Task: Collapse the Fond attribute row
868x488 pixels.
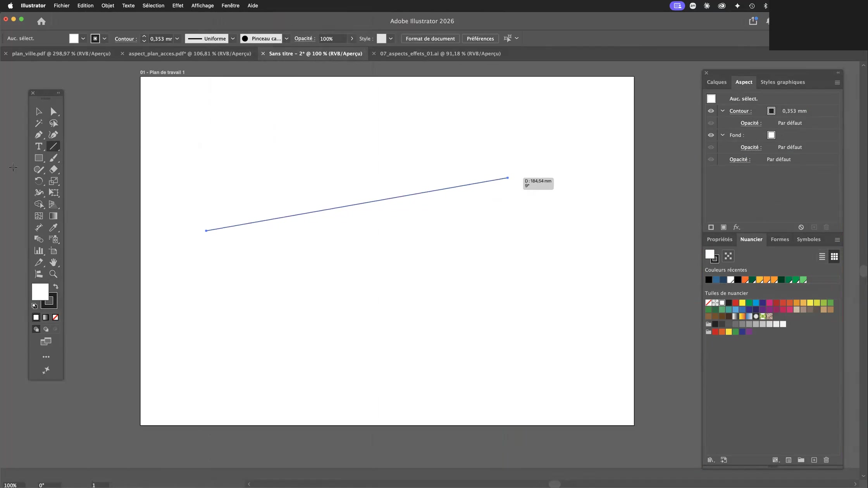Action: pos(722,135)
